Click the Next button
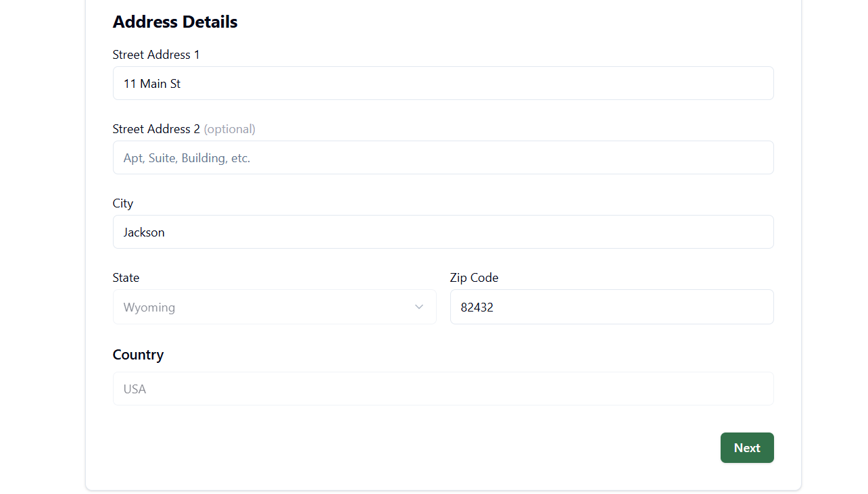The height and width of the screenshot is (494, 868). 747,448
